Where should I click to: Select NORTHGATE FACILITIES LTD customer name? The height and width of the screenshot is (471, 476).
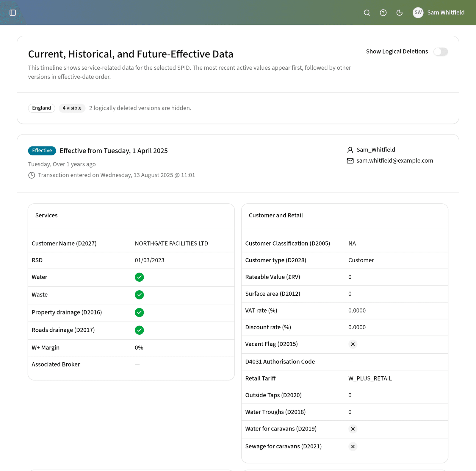click(171, 244)
